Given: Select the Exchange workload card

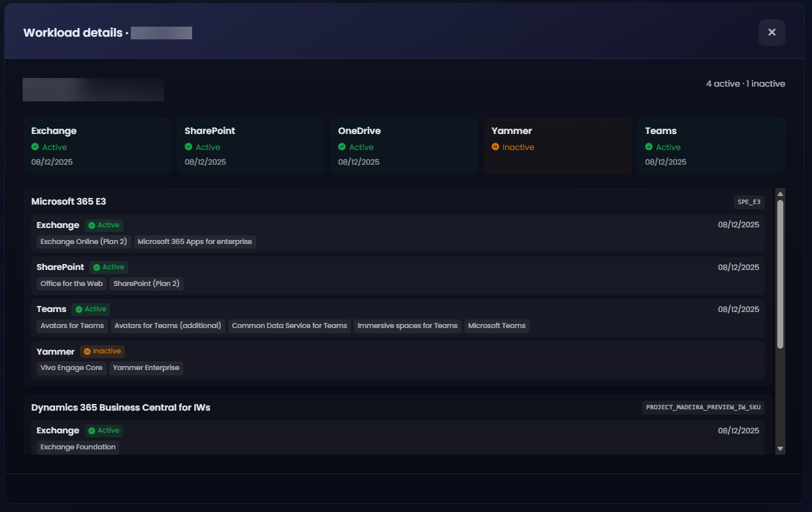Looking at the screenshot, I should coord(97,146).
